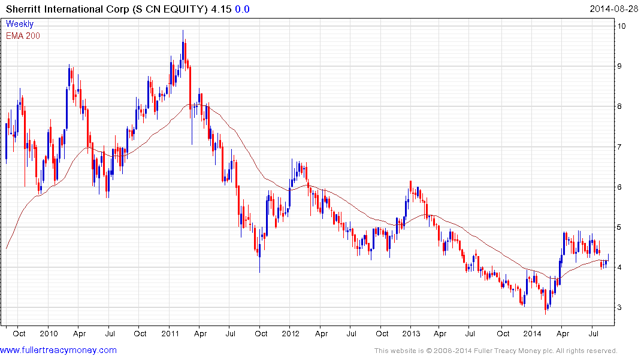Click the 'EMA 200' legend label
Viewport: 644px width, 359px height.
[23, 36]
